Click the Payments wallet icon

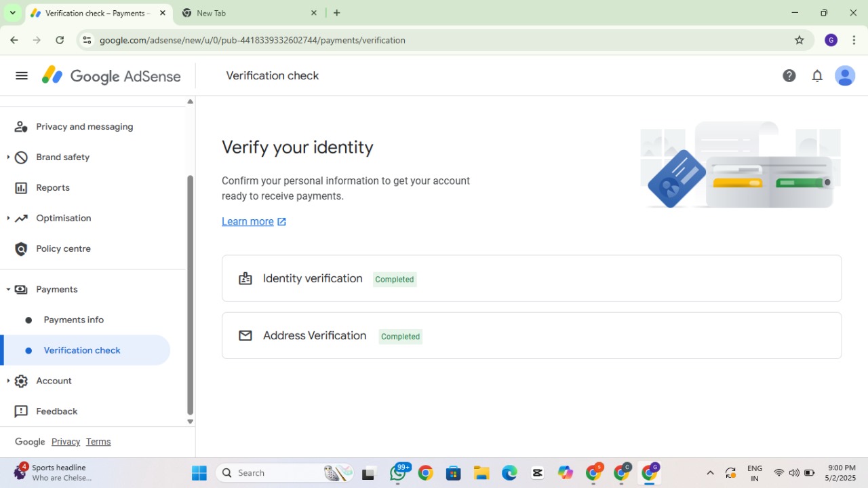click(x=21, y=290)
